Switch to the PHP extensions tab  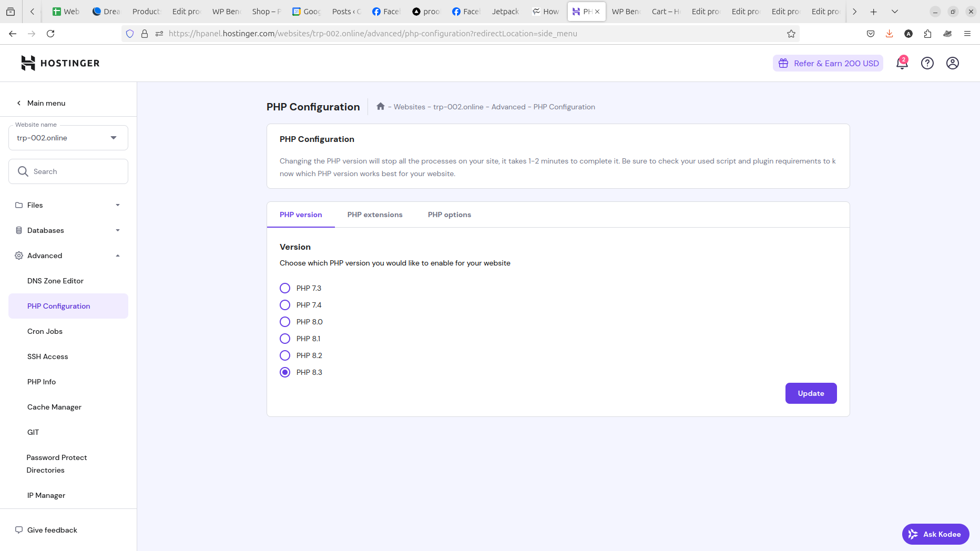pos(374,215)
